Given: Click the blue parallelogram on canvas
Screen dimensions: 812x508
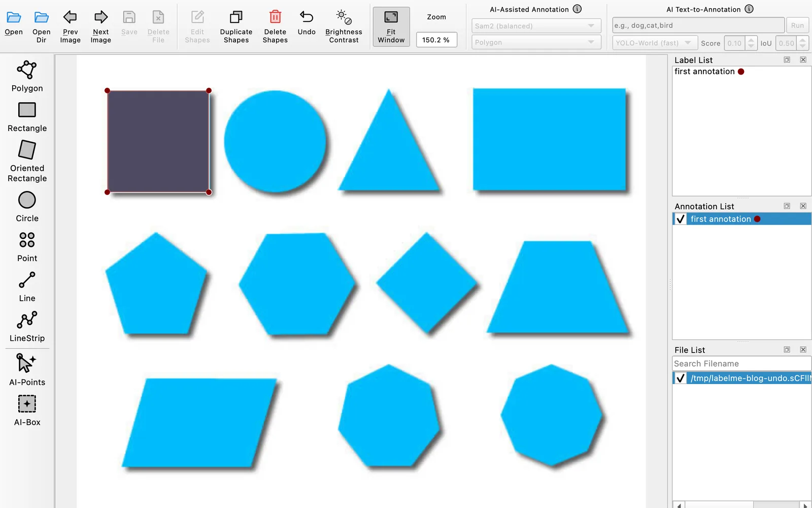Looking at the screenshot, I should (199, 423).
